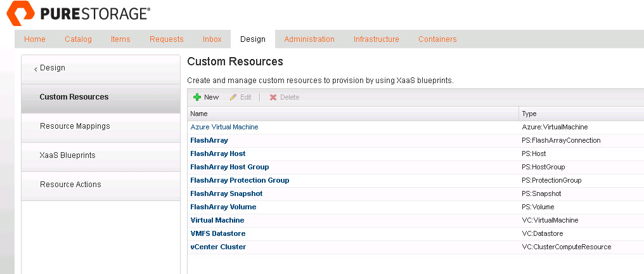644x274 pixels.
Task: Switch to the Administration tab
Action: point(309,39)
